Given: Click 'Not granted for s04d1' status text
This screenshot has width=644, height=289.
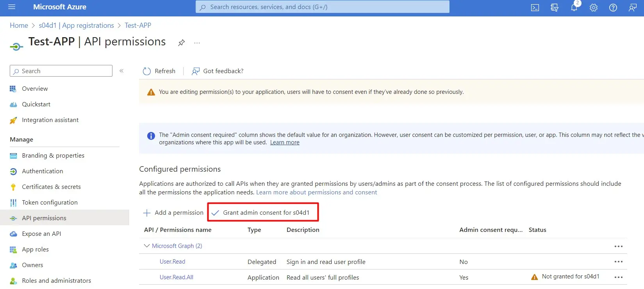Looking at the screenshot, I should [571, 276].
